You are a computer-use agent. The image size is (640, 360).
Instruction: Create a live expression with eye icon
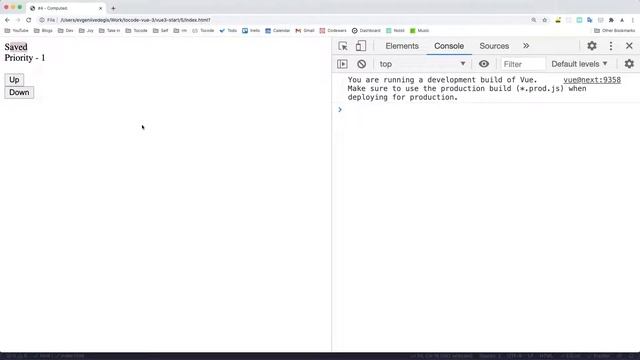click(x=484, y=64)
